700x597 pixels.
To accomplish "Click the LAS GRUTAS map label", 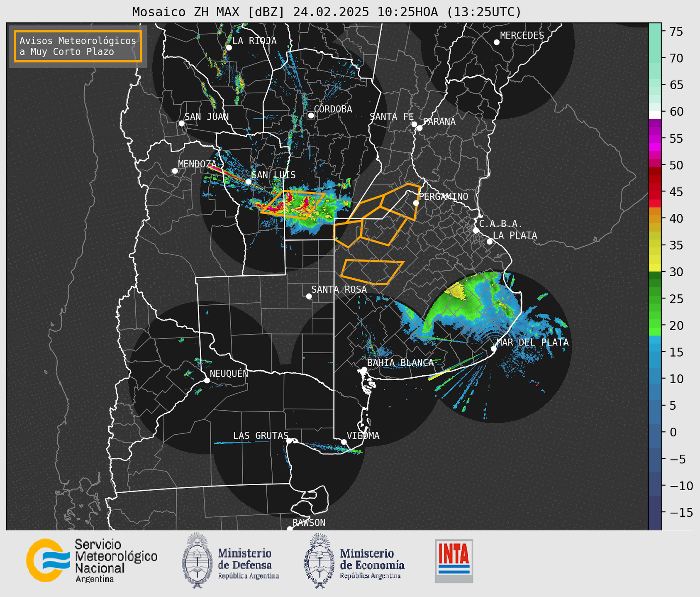I will pos(261,436).
